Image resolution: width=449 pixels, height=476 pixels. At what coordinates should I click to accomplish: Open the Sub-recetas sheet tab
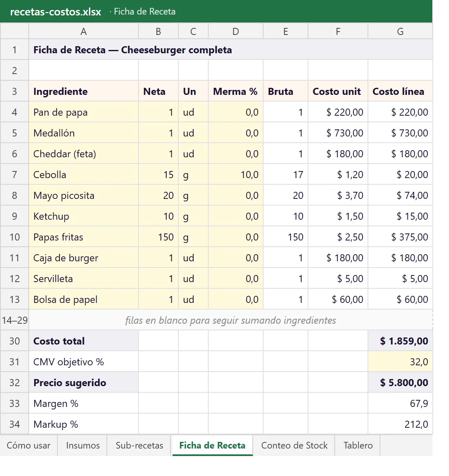tap(139, 445)
